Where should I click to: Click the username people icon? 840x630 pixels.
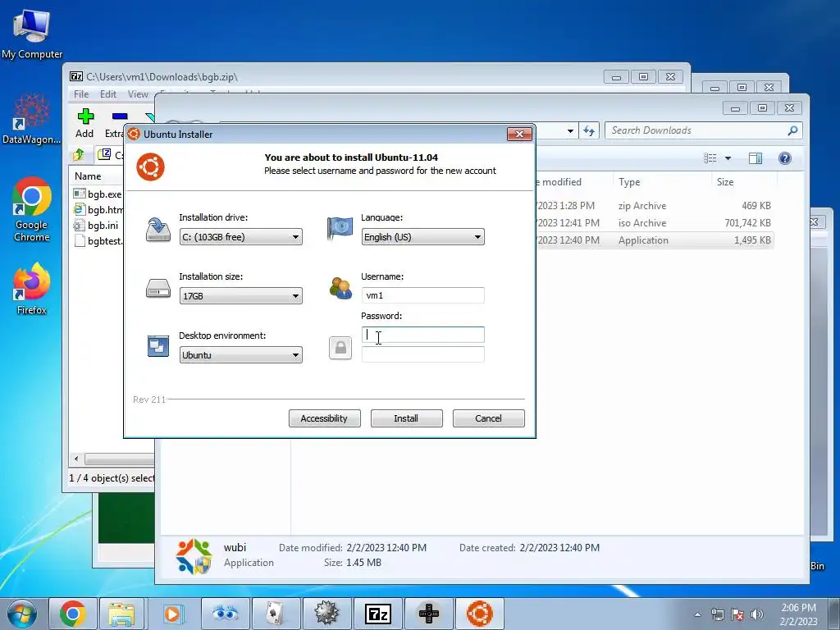340,288
